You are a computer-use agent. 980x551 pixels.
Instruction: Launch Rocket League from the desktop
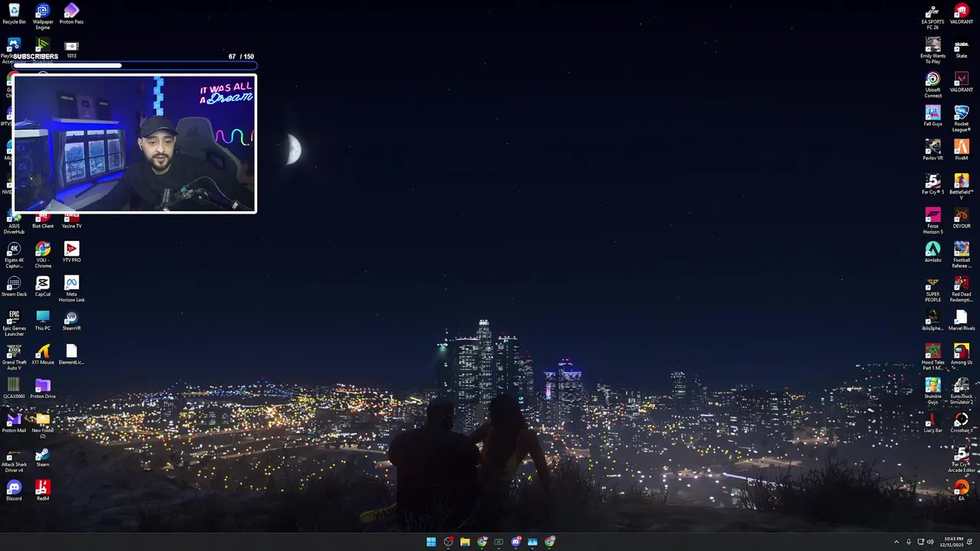(962, 119)
